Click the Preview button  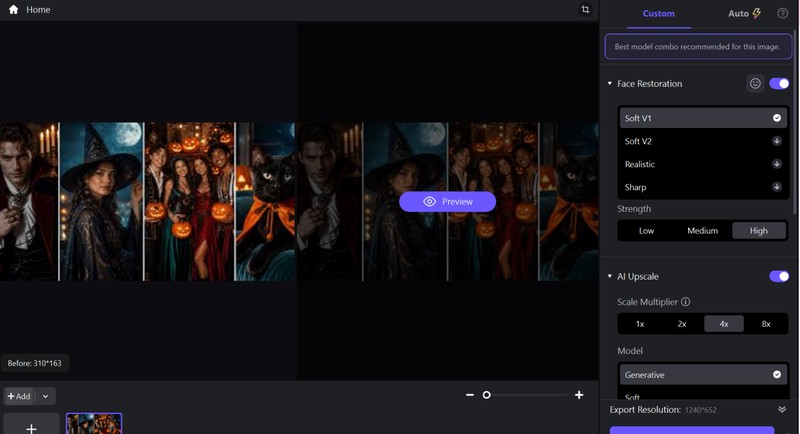447,201
